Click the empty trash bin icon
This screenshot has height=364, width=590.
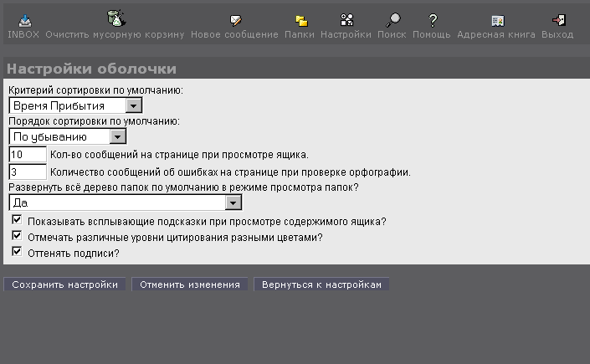click(116, 18)
